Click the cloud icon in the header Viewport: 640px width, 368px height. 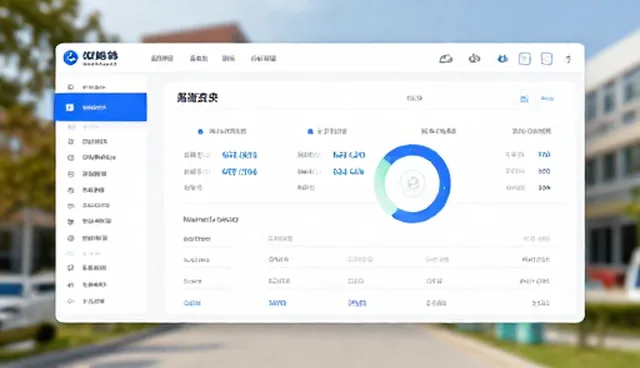click(x=446, y=59)
